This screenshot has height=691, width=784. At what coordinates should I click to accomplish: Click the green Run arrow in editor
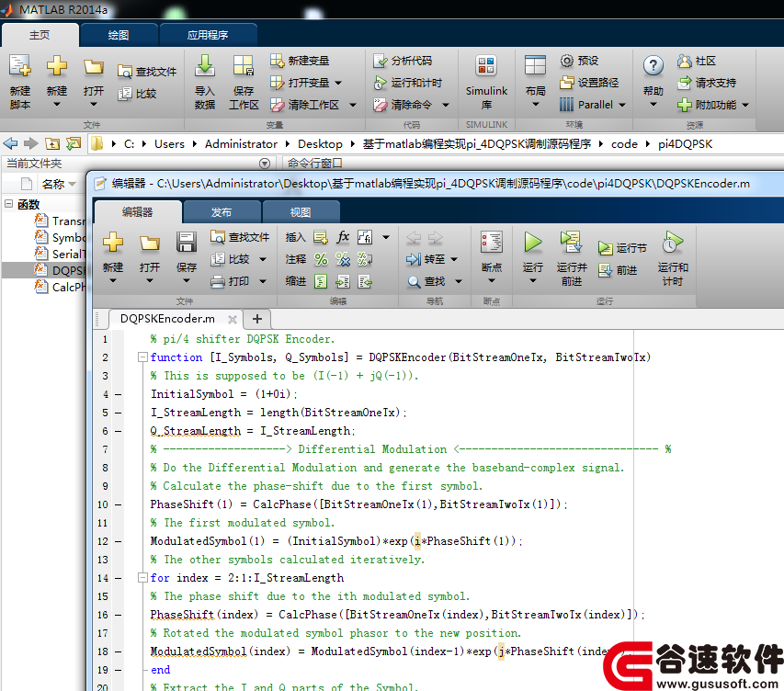[x=532, y=243]
